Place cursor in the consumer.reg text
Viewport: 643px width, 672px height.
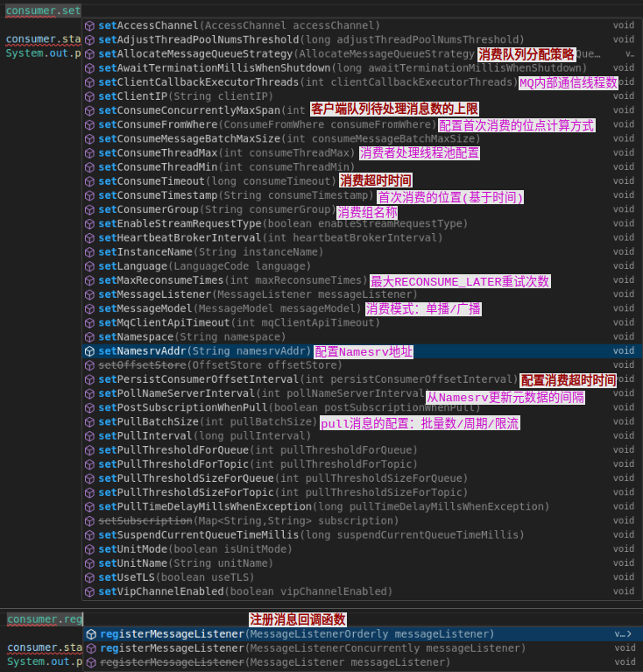pos(45,619)
